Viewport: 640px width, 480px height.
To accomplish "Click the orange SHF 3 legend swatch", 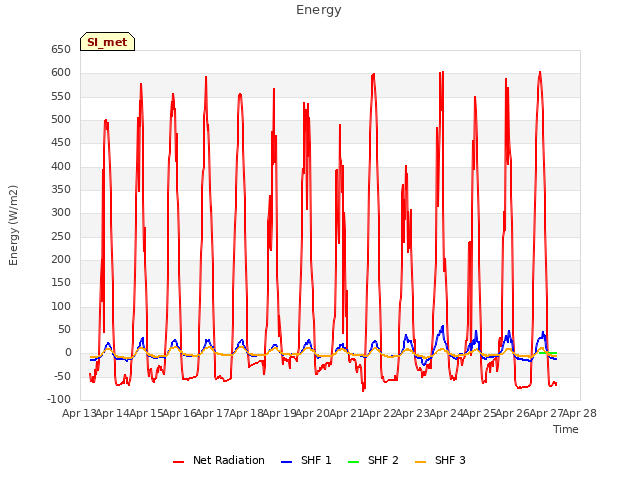I will pos(420,462).
